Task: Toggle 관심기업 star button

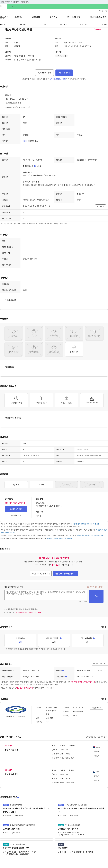Action: tap(10, 716)
